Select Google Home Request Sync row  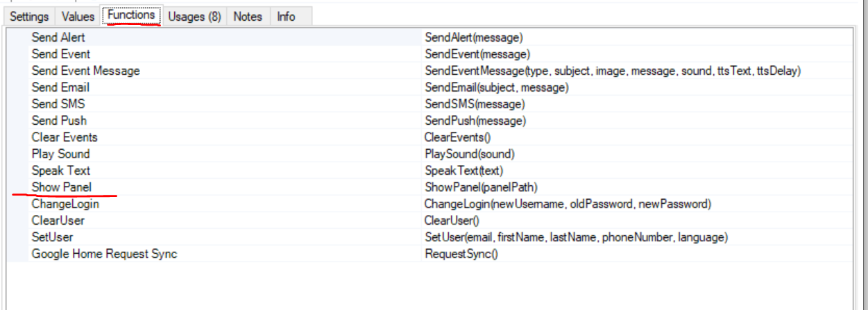[104, 254]
